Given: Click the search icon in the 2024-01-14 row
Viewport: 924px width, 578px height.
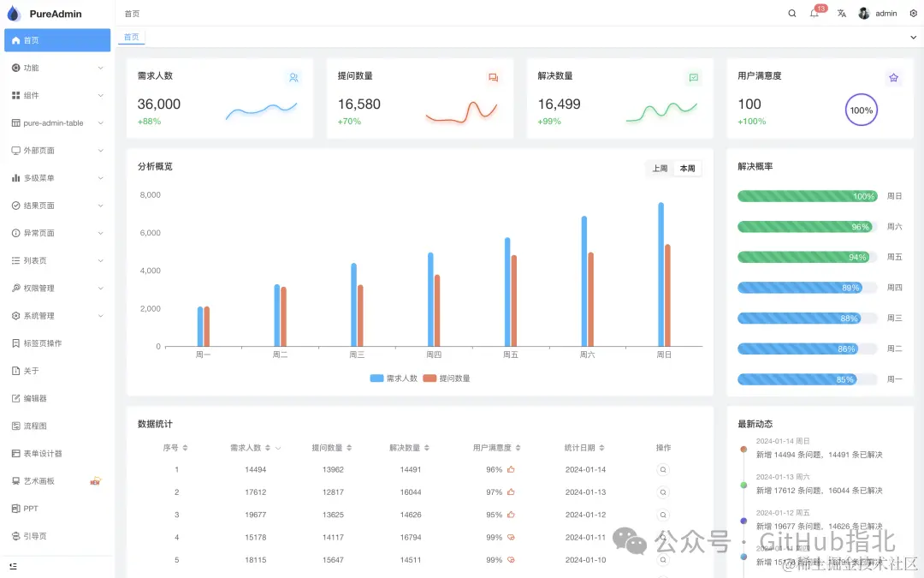Looking at the screenshot, I should (x=663, y=470).
